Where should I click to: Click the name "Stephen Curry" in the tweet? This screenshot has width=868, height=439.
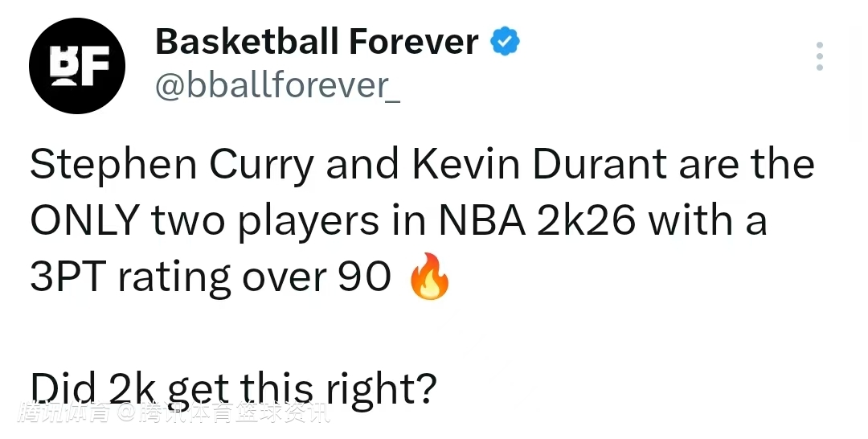172,165
